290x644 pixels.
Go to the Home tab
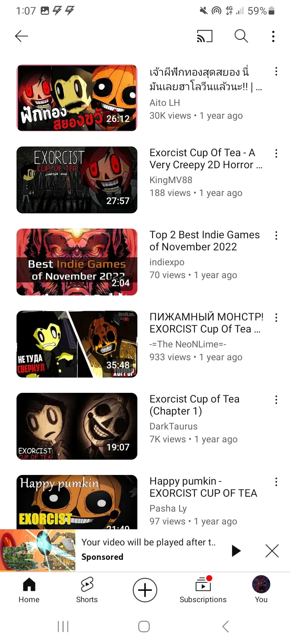(x=29, y=590)
